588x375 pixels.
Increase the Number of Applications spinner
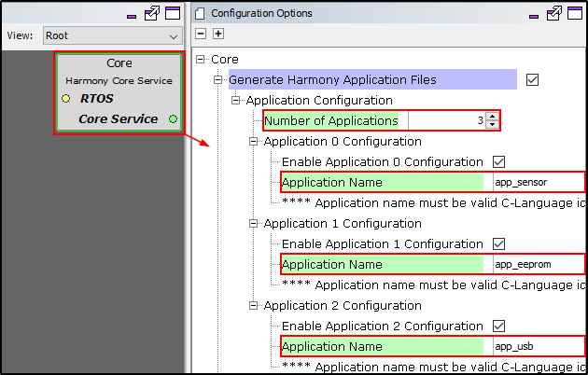[x=492, y=116]
